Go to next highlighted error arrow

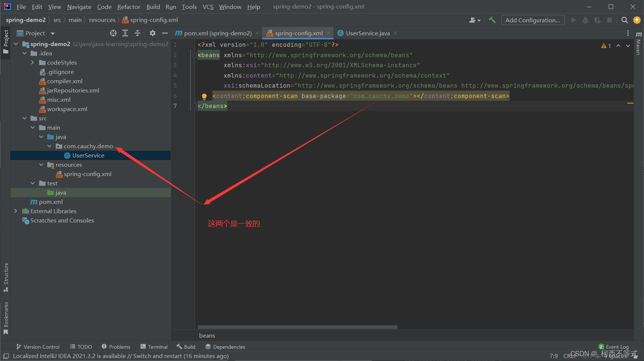pyautogui.click(x=628, y=46)
